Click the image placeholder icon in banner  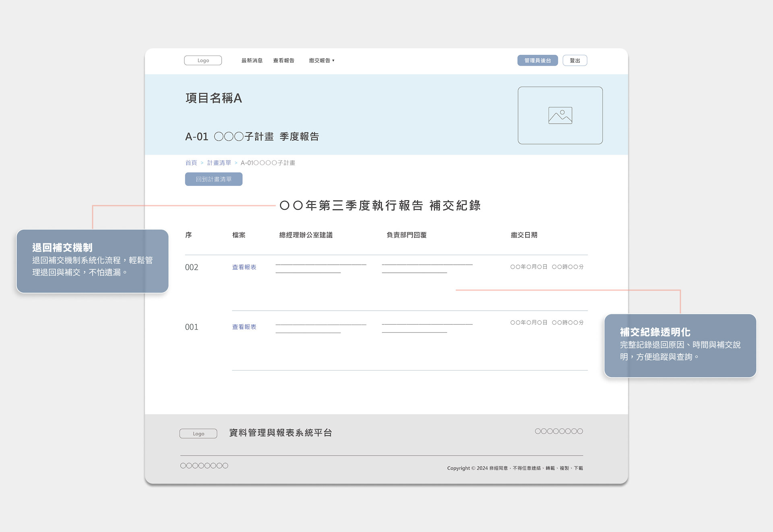pyautogui.click(x=560, y=115)
